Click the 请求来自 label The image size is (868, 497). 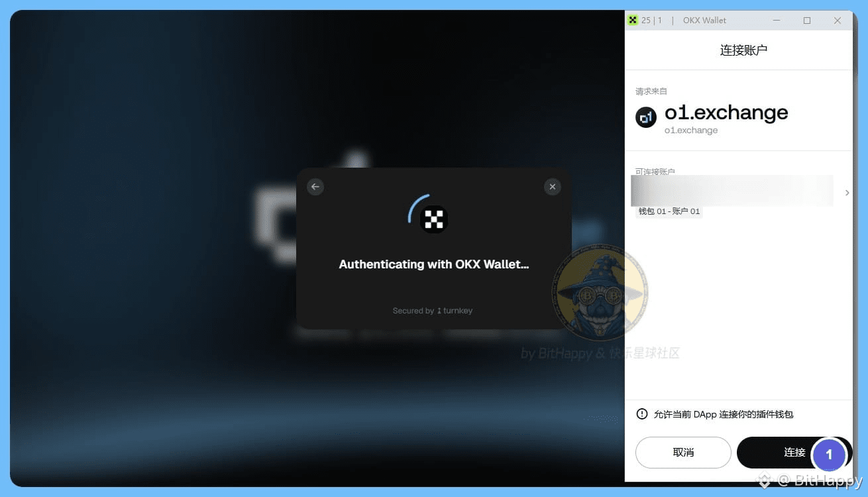651,91
